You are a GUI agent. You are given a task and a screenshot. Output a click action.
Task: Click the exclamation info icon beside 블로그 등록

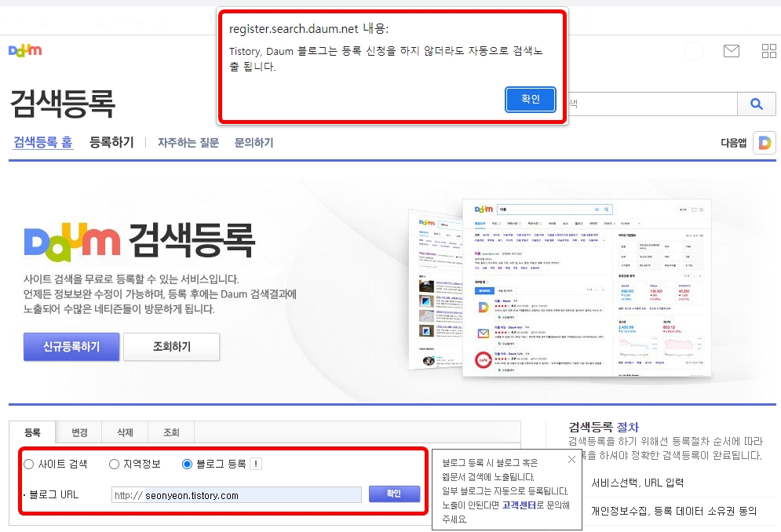tap(256, 464)
